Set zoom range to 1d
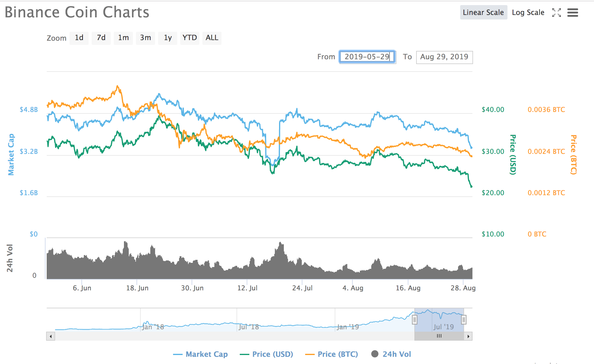This screenshot has height=364, width=594. click(79, 38)
